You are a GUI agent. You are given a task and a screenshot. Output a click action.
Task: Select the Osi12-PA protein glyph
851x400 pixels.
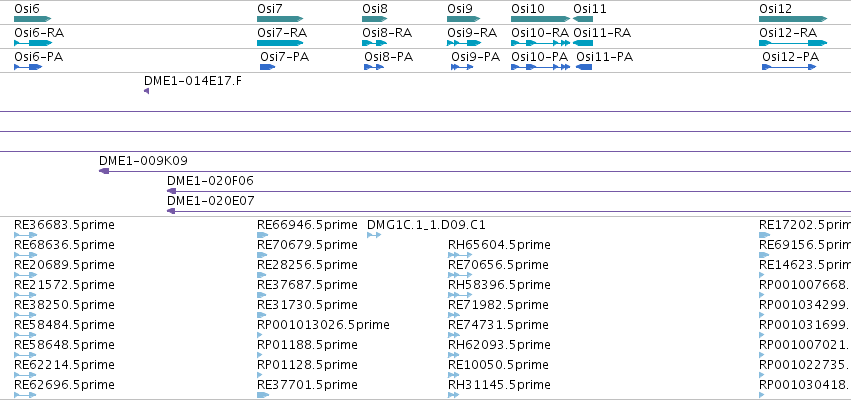789,67
